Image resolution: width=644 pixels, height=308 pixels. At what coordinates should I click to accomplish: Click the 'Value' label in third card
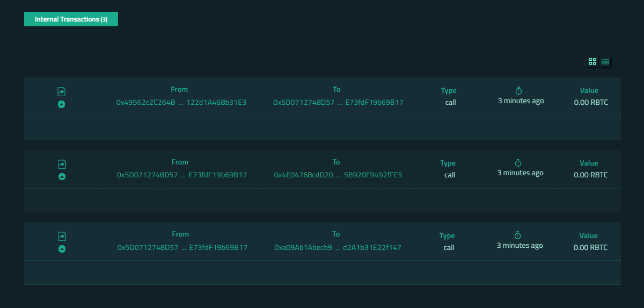[588, 235]
